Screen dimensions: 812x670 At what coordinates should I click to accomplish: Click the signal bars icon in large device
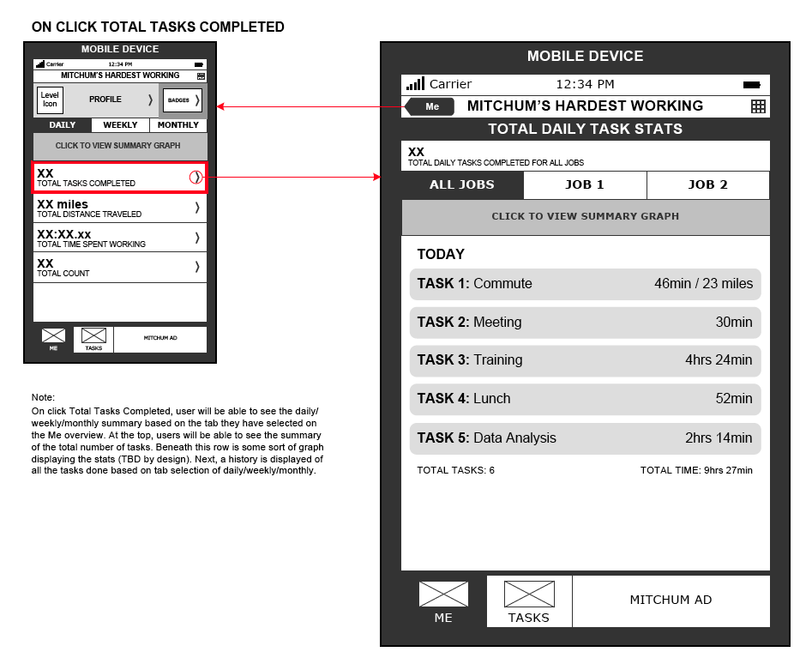point(415,83)
